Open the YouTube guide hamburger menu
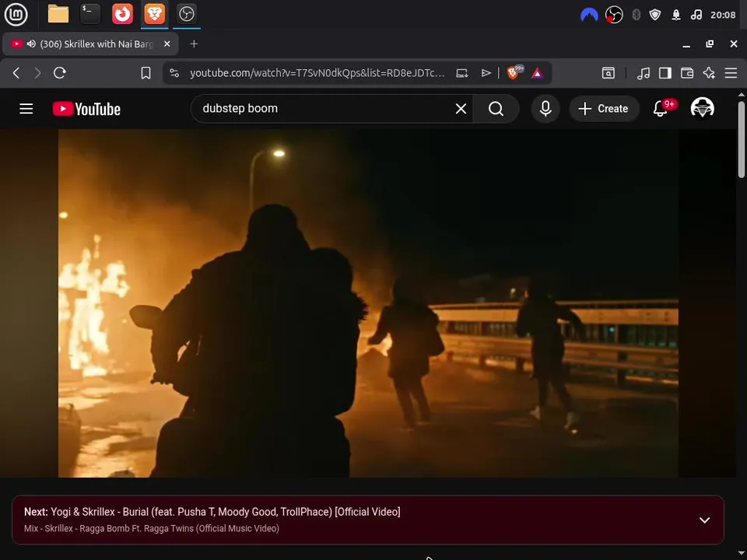The height and width of the screenshot is (560, 747). (x=26, y=109)
